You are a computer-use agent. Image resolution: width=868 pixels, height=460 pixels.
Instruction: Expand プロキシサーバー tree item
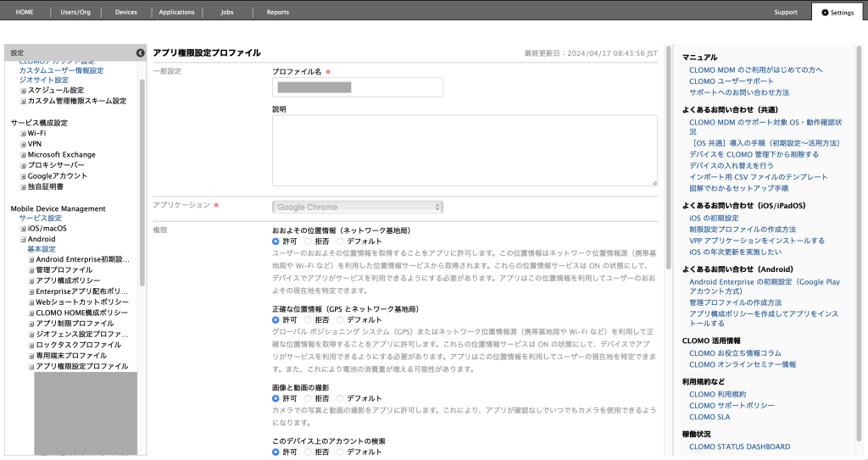(x=24, y=165)
